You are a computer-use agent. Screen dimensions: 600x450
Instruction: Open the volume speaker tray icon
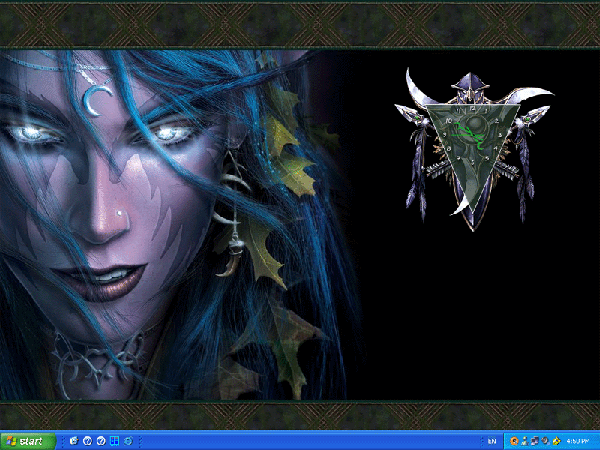(545, 442)
